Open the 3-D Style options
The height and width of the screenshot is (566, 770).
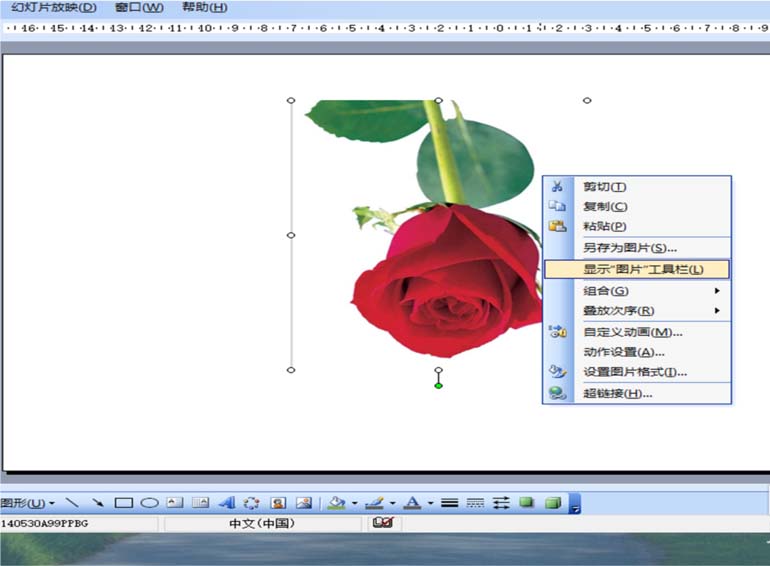tap(553, 503)
